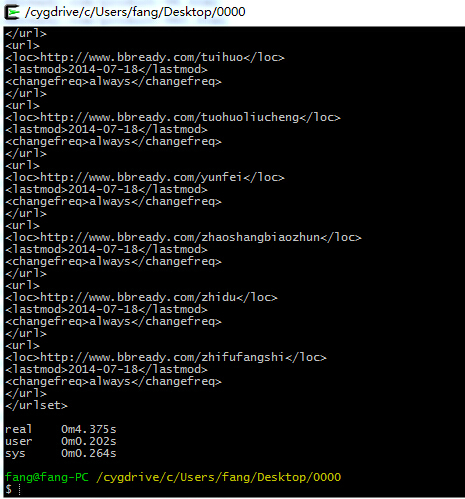Click the changefreq line under the yunfei URL
Viewport: 465px width, 499px height.
(113, 201)
